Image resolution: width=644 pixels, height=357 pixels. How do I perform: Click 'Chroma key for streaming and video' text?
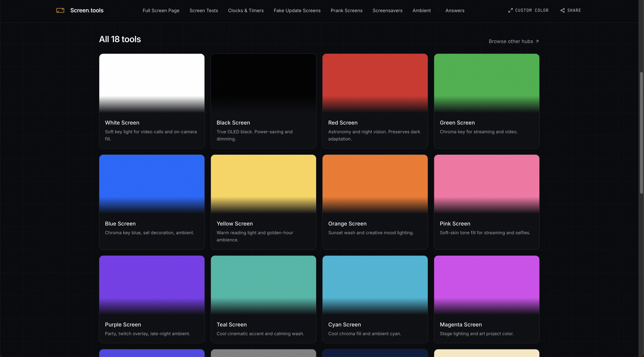[x=479, y=132]
